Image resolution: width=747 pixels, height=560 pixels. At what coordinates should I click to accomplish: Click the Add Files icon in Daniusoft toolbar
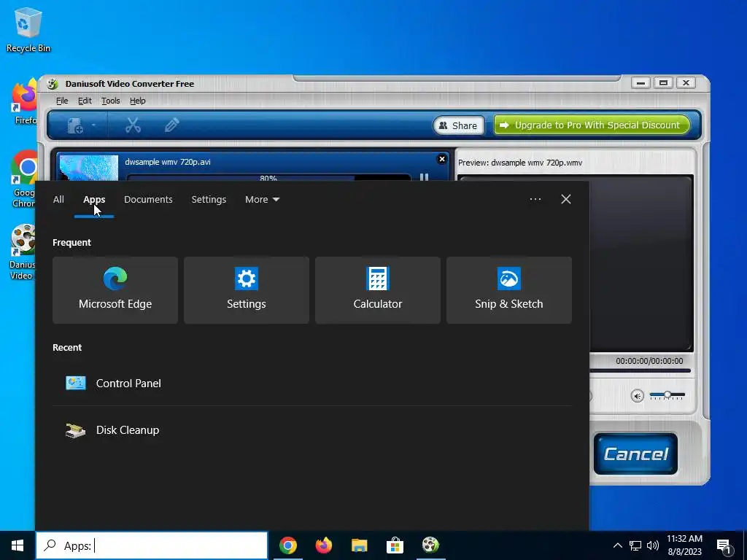75,125
